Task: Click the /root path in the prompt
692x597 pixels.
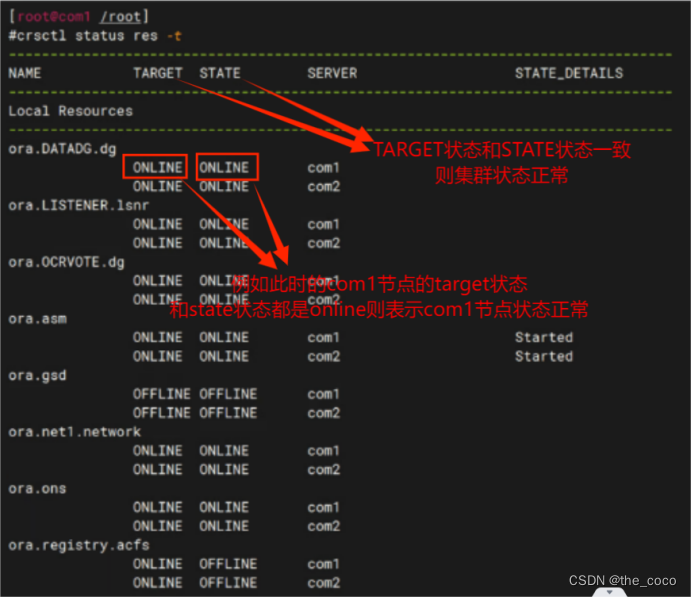Action: 120,17
